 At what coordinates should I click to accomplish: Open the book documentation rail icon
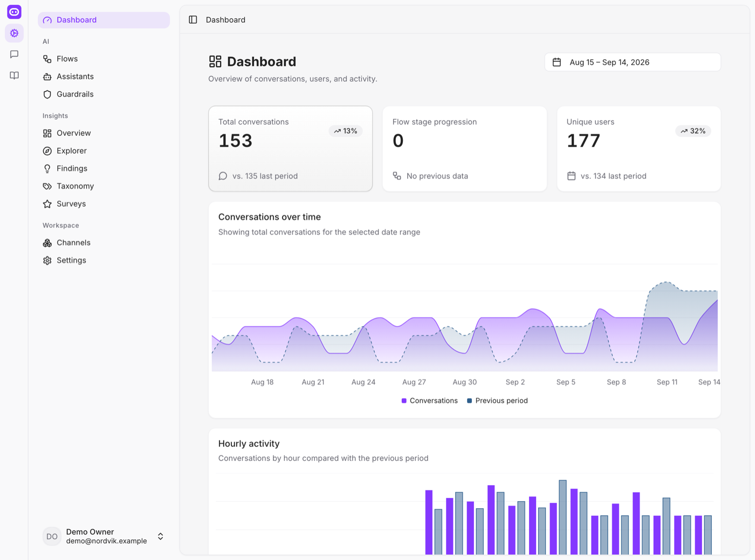(14, 75)
